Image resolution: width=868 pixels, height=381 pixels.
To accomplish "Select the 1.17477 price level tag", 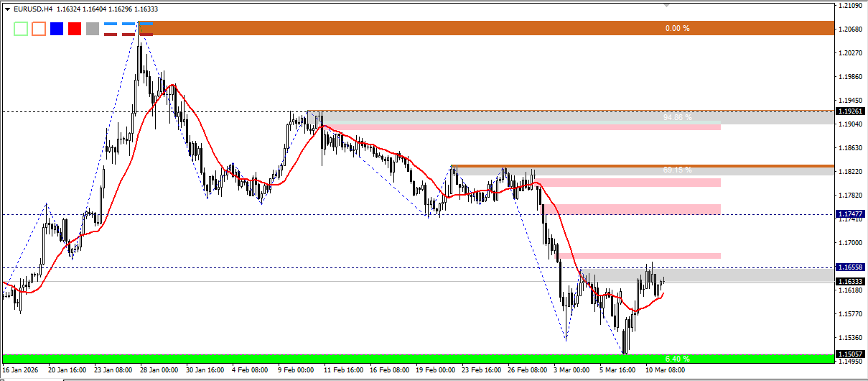I will pos(851,214).
